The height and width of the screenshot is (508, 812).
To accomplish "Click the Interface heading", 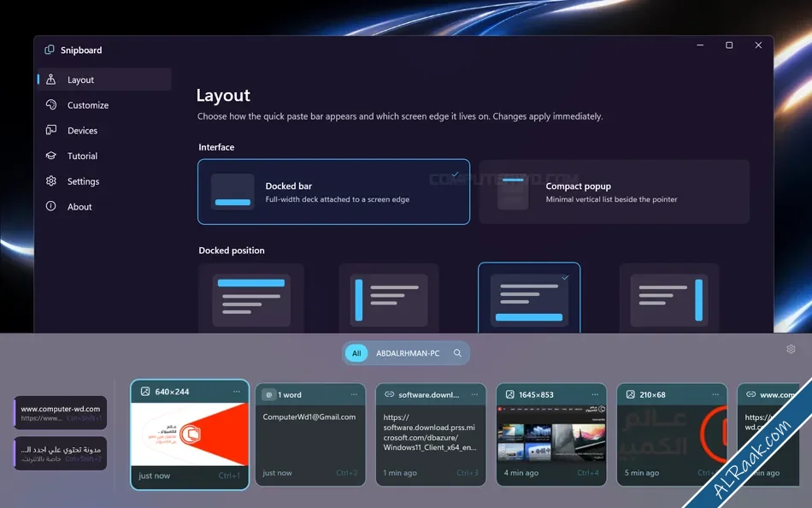I will pos(216,147).
